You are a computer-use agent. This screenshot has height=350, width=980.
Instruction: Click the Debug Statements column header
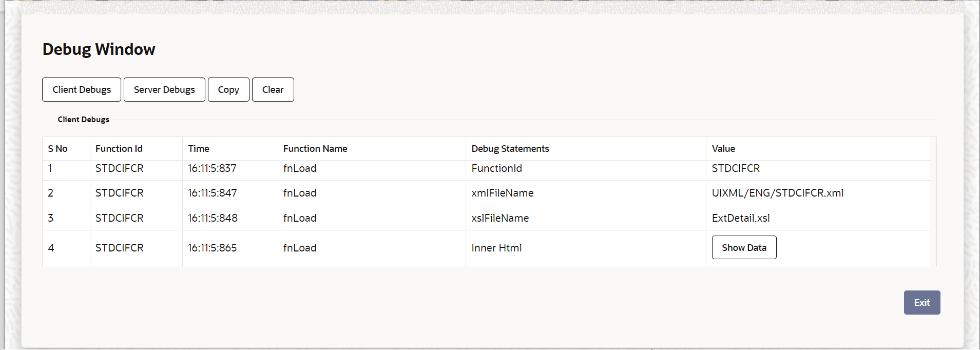coord(510,149)
